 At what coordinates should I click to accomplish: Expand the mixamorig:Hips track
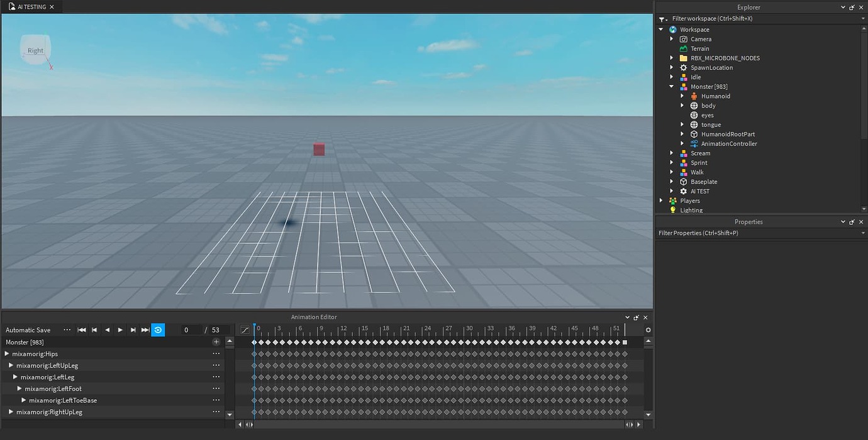point(6,353)
